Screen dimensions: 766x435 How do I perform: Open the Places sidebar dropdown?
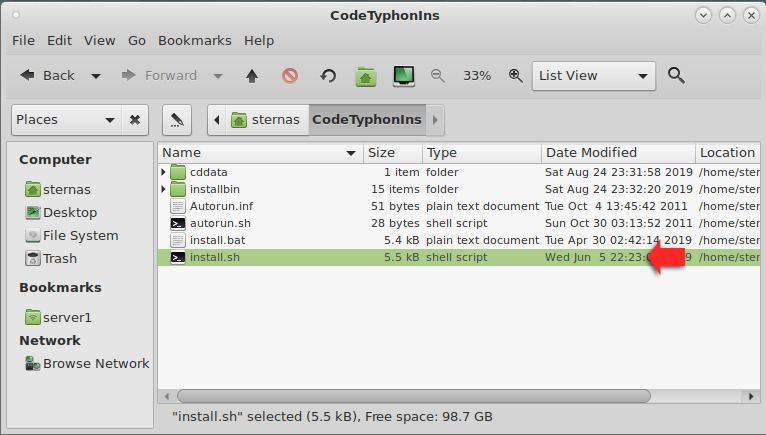coord(66,120)
